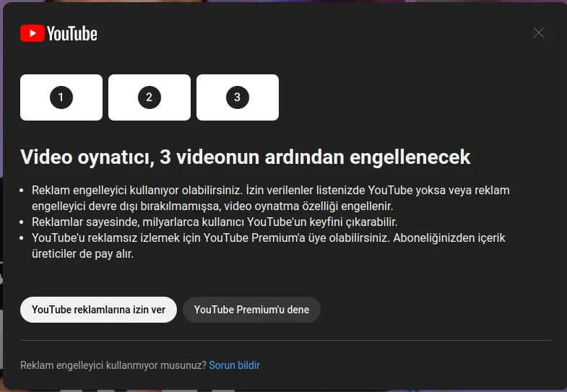
Task: Click the heading 'Video oynatıcı, 3 videonun ardından engellenecek'
Action: coord(245,157)
